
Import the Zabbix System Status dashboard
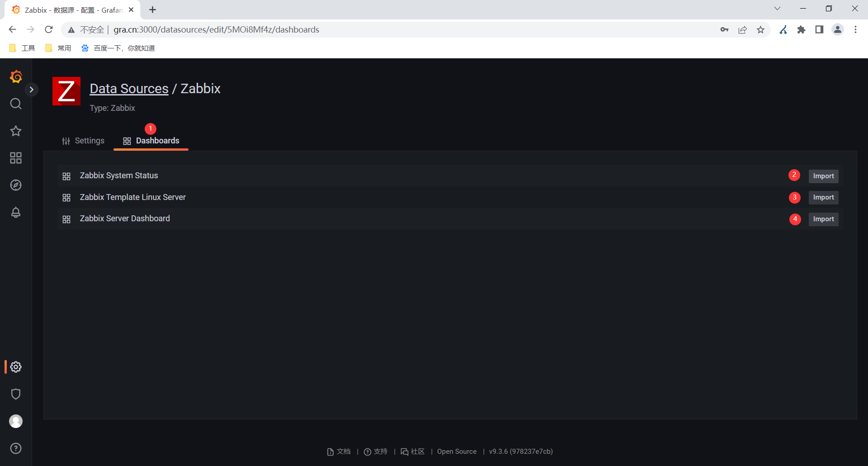[823, 176]
